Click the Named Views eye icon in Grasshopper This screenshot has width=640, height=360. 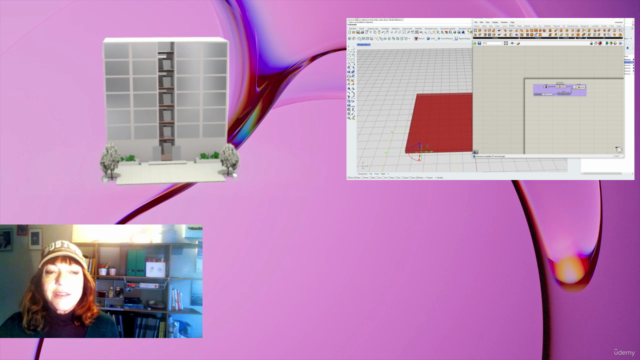pyautogui.click(x=512, y=43)
